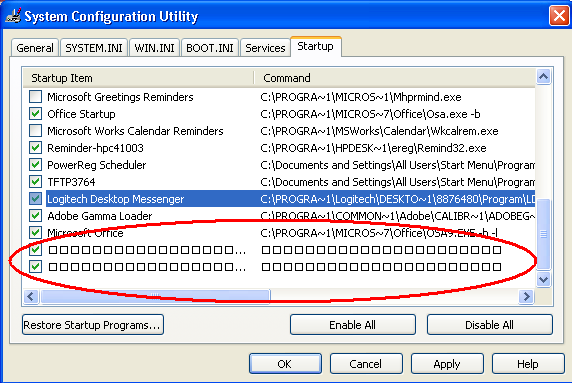Switch to the General tab
The image size is (572, 383).
[35, 48]
